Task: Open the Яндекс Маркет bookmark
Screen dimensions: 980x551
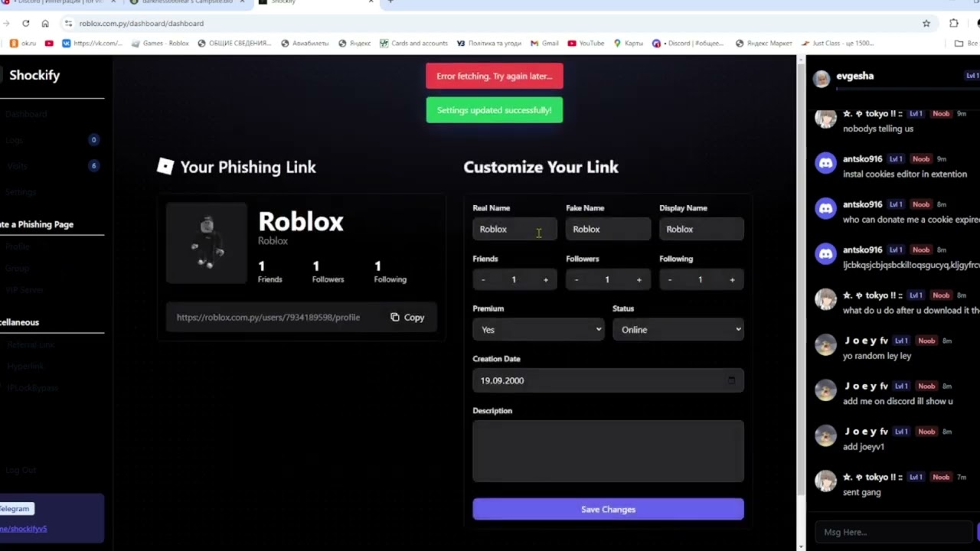Action: coord(763,44)
